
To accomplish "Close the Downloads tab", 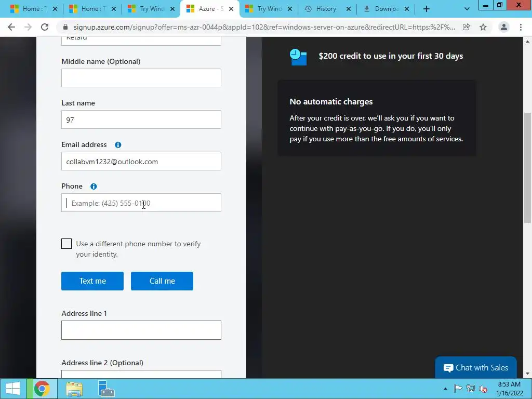I will [407, 9].
